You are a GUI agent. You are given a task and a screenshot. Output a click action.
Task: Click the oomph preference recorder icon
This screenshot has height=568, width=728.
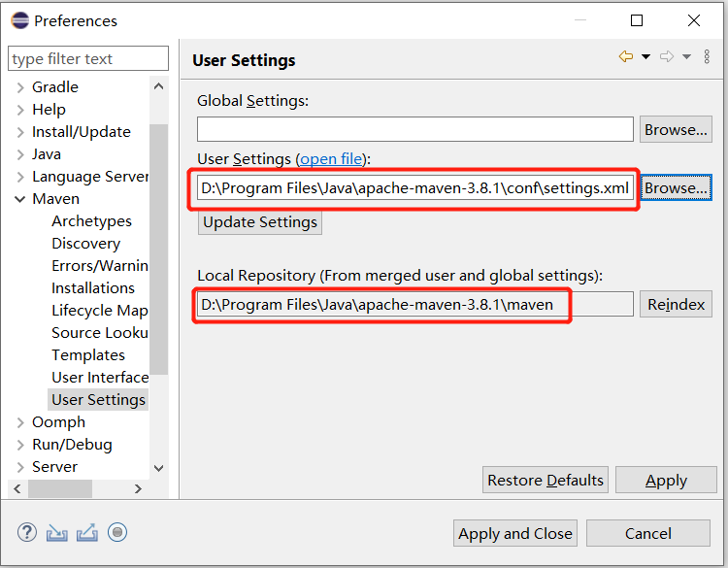coord(117,532)
